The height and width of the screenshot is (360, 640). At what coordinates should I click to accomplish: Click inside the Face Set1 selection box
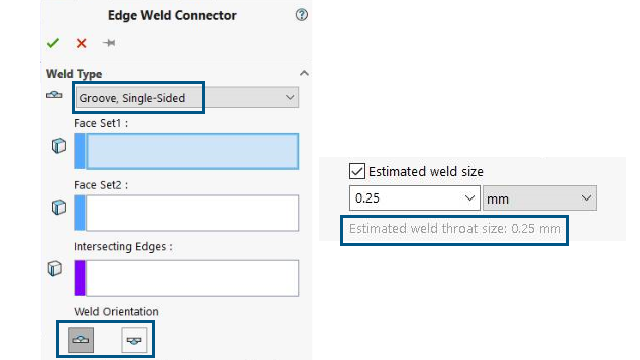click(192, 151)
